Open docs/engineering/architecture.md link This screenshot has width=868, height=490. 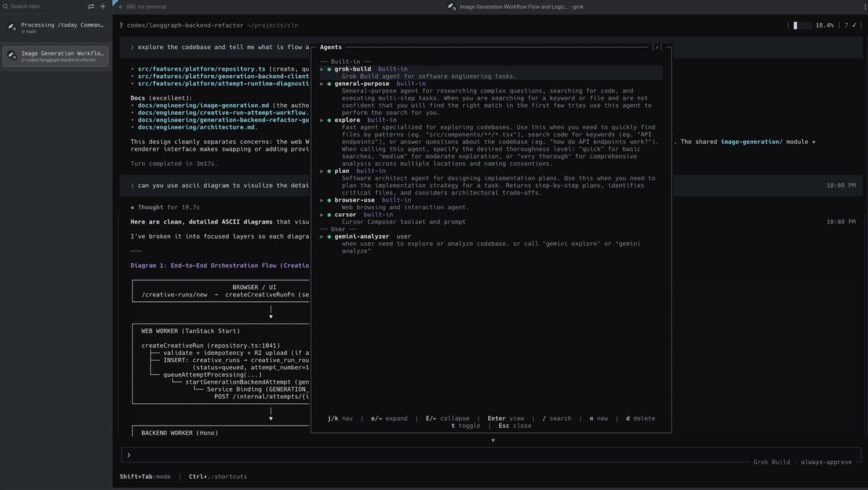[x=197, y=126]
